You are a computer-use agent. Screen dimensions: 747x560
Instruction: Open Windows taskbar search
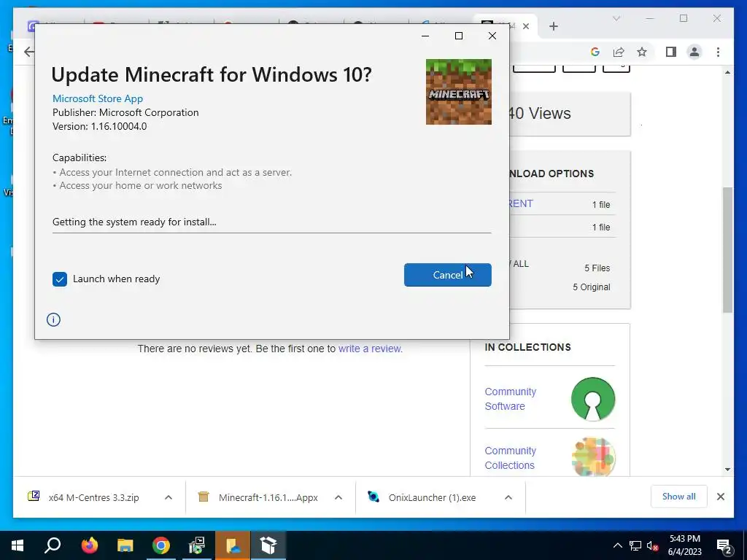[x=53, y=545]
